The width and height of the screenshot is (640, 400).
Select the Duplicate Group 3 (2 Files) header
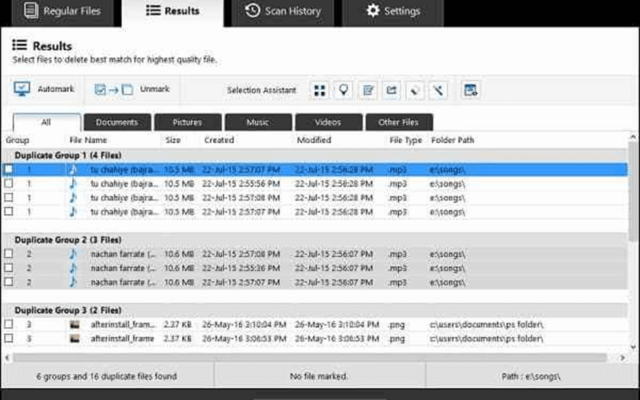pyautogui.click(x=314, y=310)
